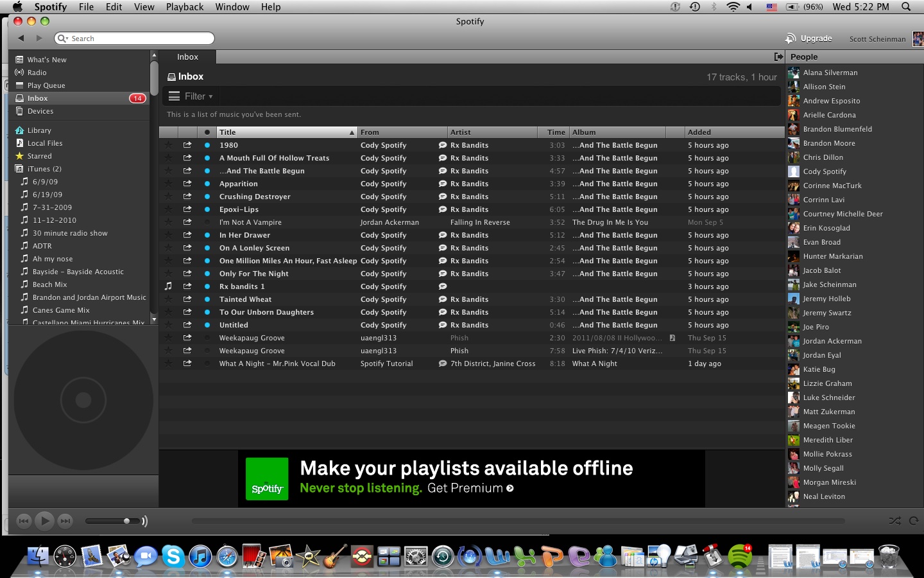Screen dimensions: 924x578
Task: Mark Epoxi-Lips as read via blue dot
Action: pyautogui.click(x=207, y=209)
